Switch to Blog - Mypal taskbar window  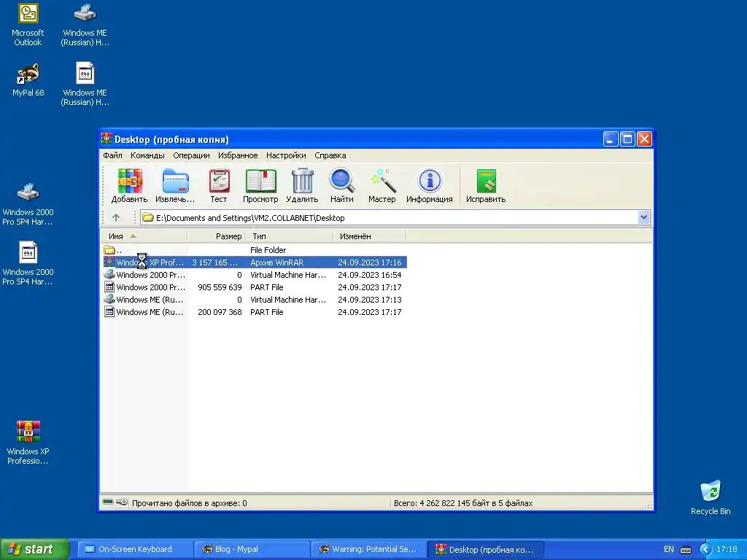[x=252, y=550]
